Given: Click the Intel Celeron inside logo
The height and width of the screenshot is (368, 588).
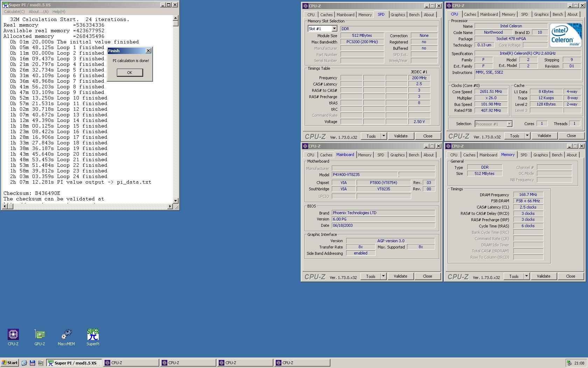Looking at the screenshot, I should pos(565,35).
